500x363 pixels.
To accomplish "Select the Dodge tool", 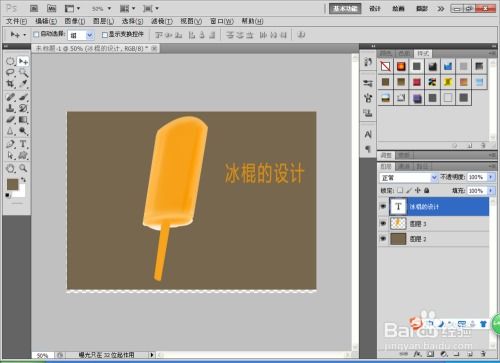I will [23, 131].
